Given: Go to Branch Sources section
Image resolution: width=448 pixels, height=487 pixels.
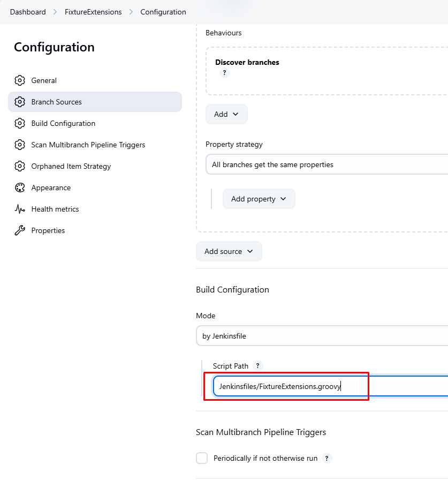Looking at the screenshot, I should [56, 102].
